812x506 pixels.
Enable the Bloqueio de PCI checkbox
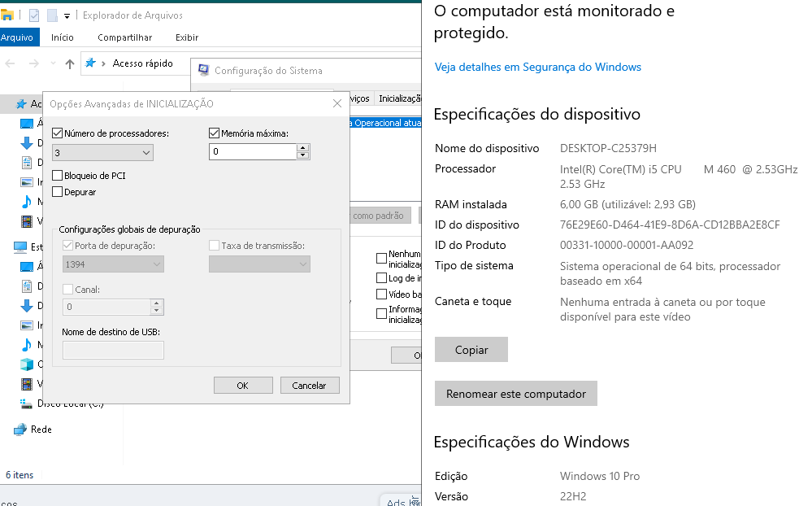(58, 176)
